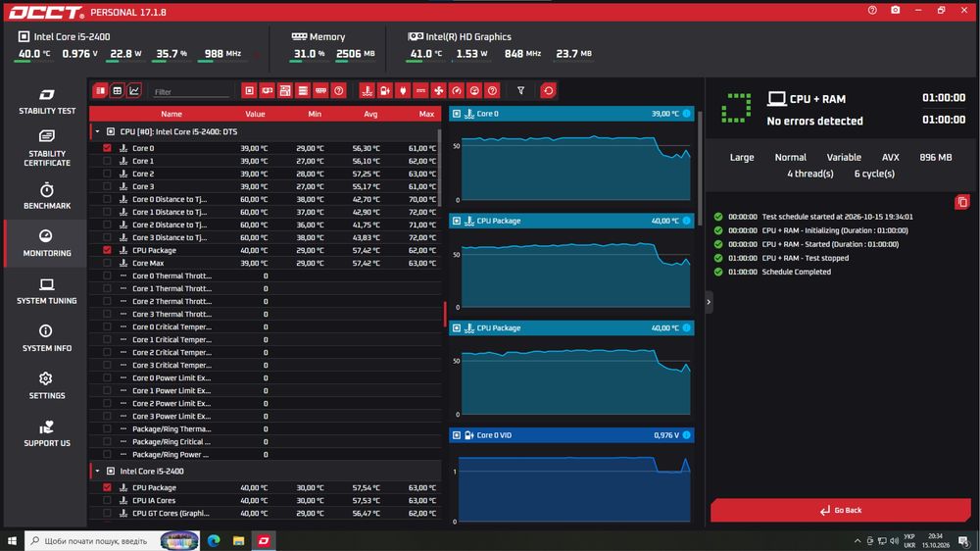Select the Core 0 Thermal Throttling row
The width and height of the screenshot is (980, 551).
tap(266, 275)
